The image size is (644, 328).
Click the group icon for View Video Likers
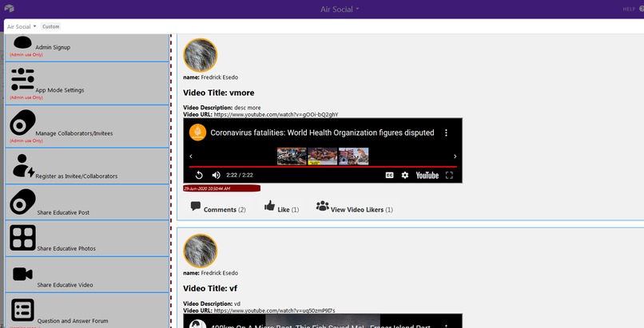pyautogui.click(x=323, y=205)
